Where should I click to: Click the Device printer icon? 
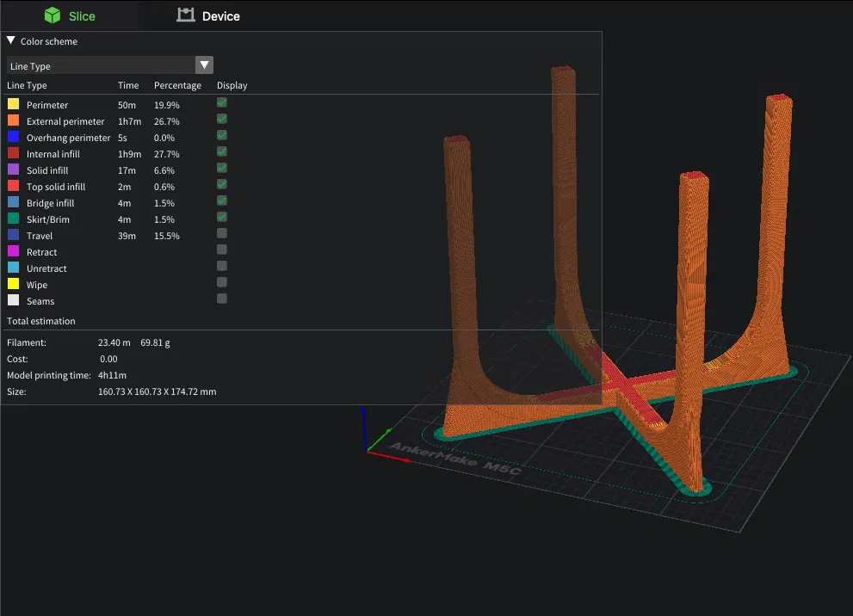(186, 15)
